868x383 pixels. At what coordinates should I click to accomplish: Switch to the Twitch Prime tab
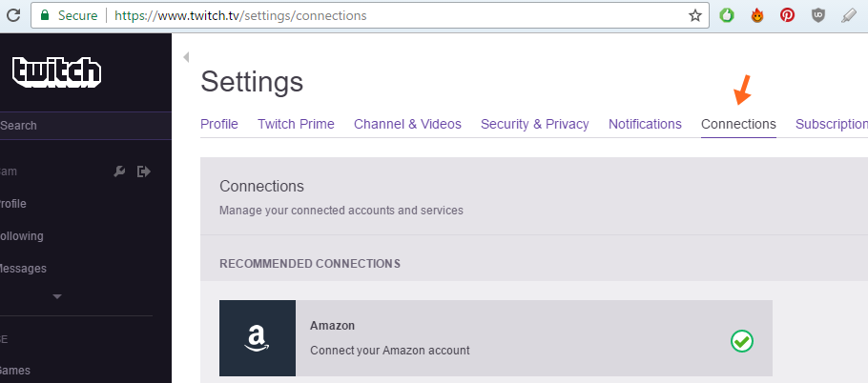coord(296,124)
